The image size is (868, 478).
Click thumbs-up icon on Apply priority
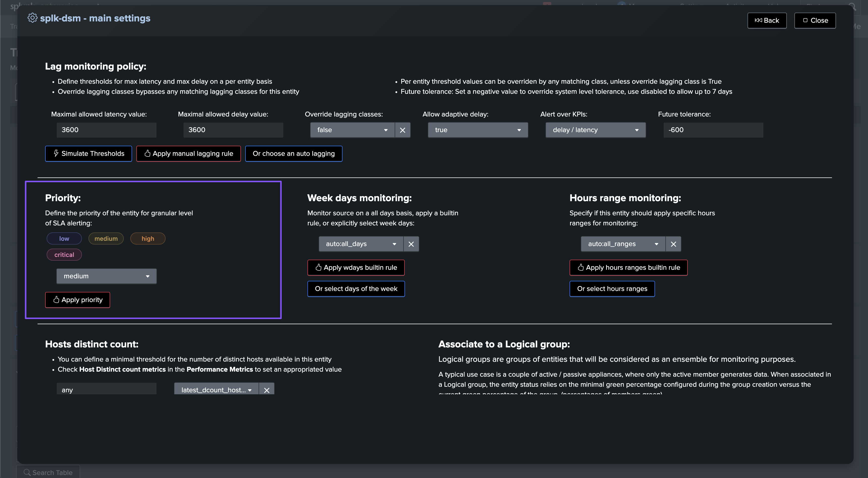coord(56,300)
